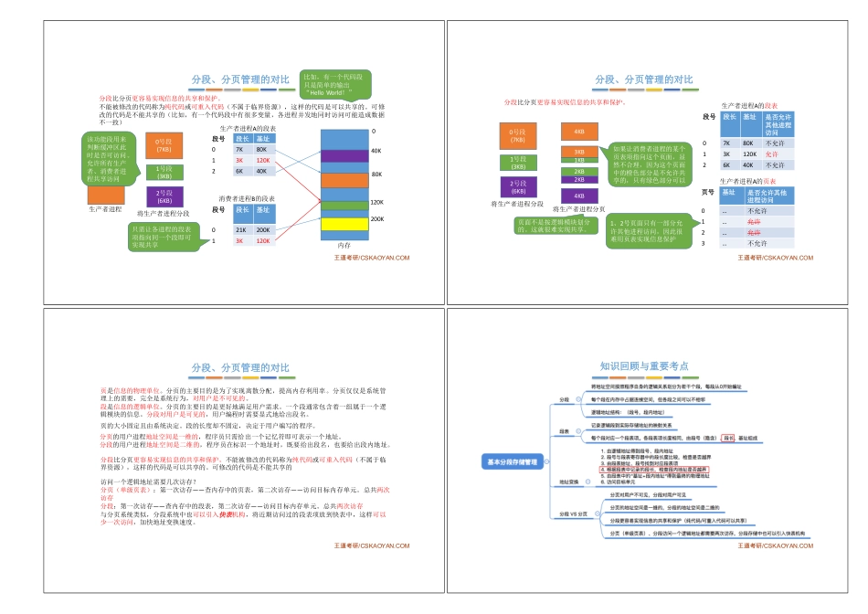Image resolution: width=868 pixels, height=614 pixels.
Task: Open the 王道考研/CSKAOYAN.COM link
Action: 373,256
